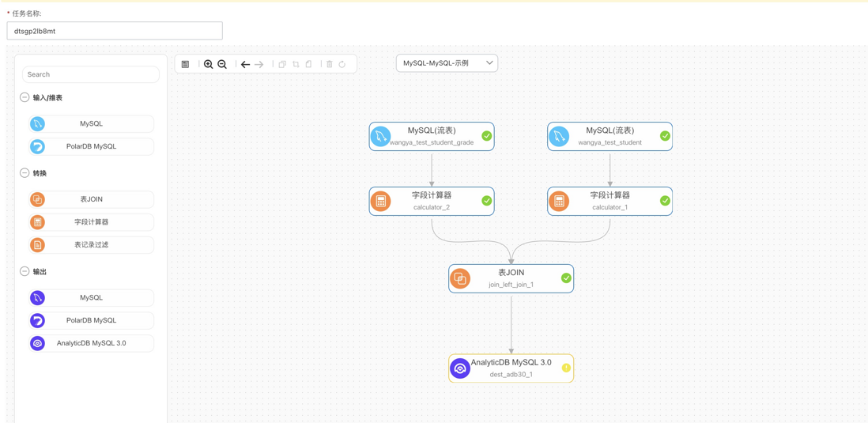Zoom out of the canvas
Viewport: 868px width, 423px height.
tap(222, 64)
